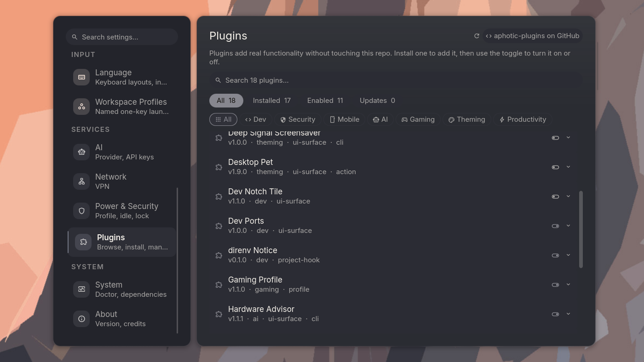Focus the Search settings field
This screenshot has height=362, width=644.
click(x=122, y=37)
